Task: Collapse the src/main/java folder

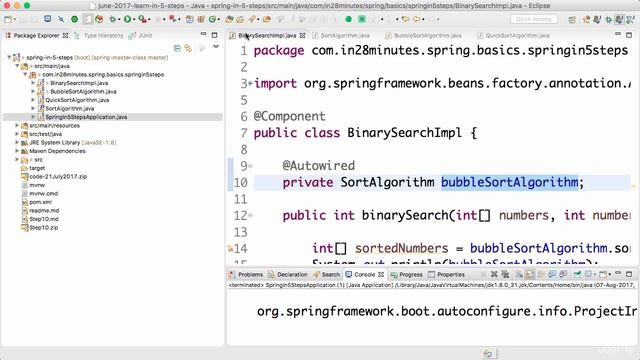Action: 17,66
